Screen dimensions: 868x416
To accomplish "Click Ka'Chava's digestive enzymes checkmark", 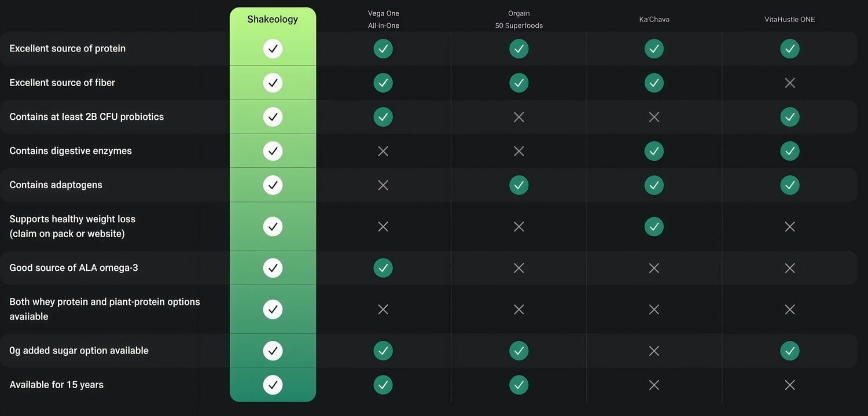I will [x=654, y=151].
